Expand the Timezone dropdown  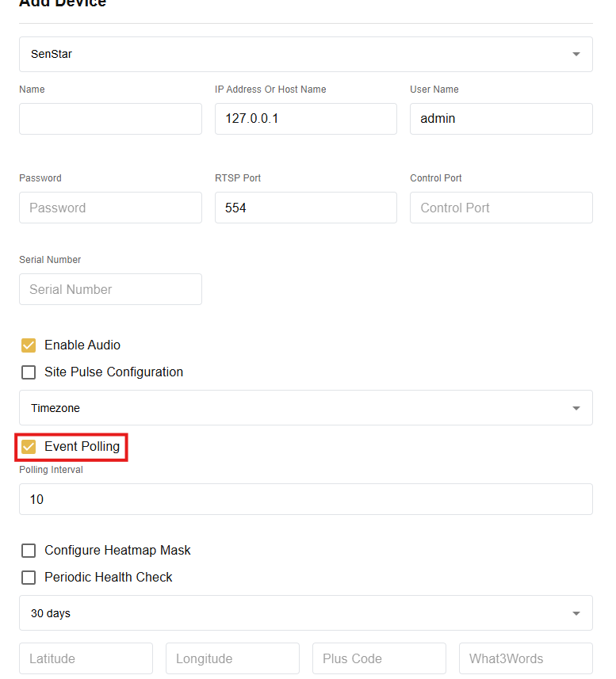tap(305, 408)
